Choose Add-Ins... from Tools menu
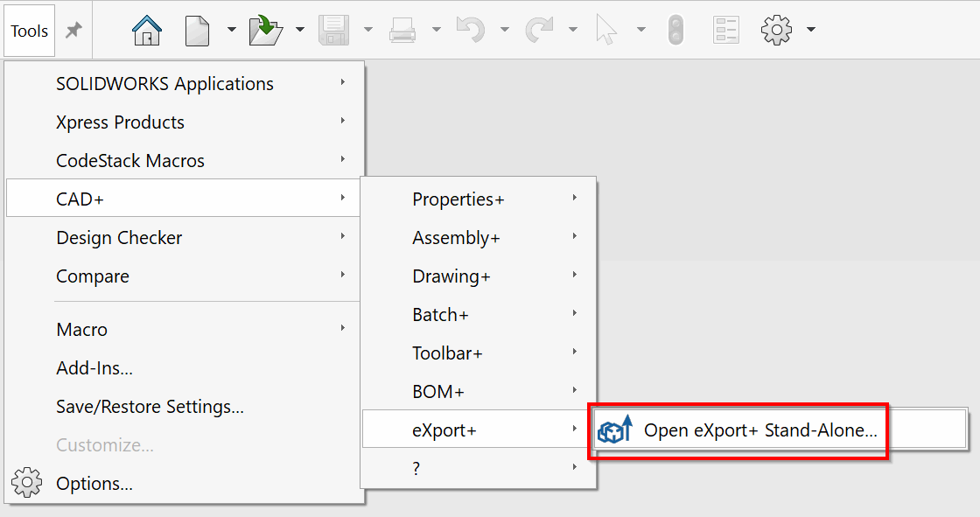 pos(185,367)
